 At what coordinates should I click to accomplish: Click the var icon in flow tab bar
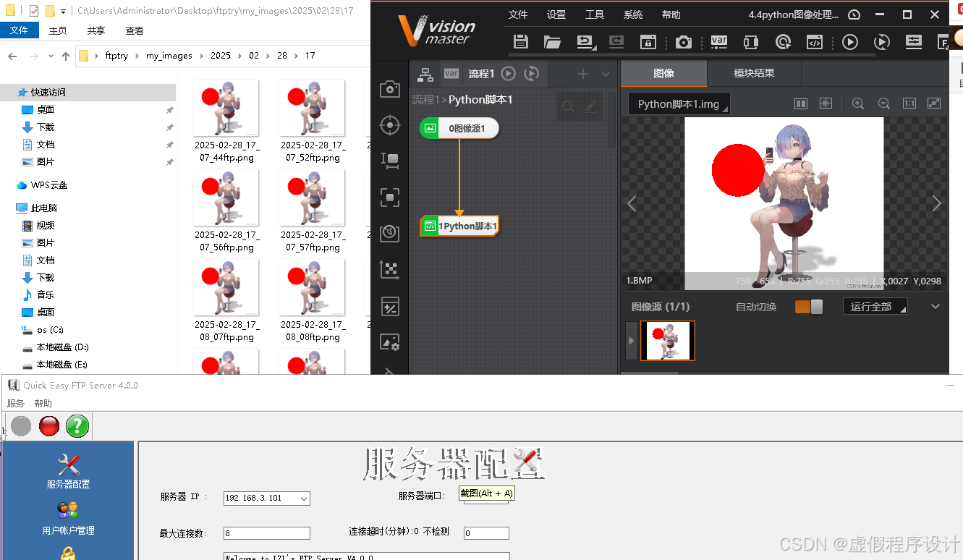coord(451,73)
